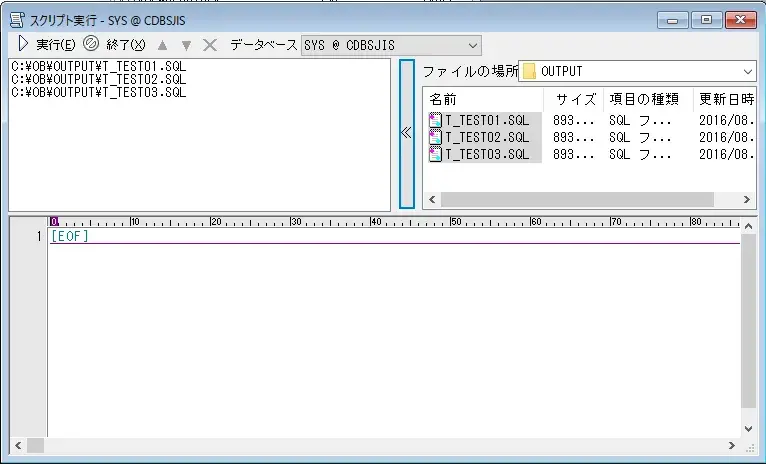Sort files by サイズ column header
Viewport: 766px width, 464px height.
click(x=574, y=99)
